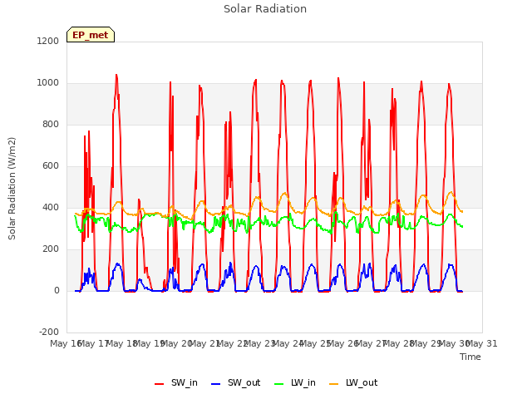Click the May 31 x-axis tick label
The width and height of the screenshot is (532, 399).
pyautogui.click(x=482, y=343)
